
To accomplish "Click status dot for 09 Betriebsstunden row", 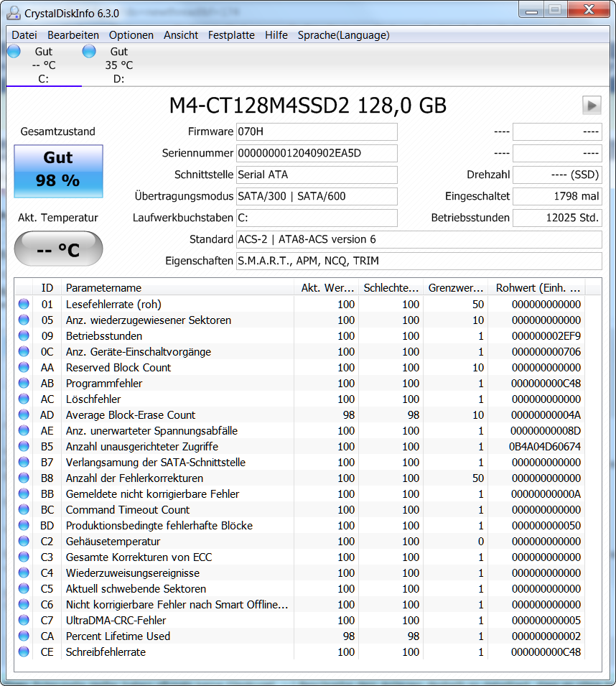I will (x=24, y=335).
